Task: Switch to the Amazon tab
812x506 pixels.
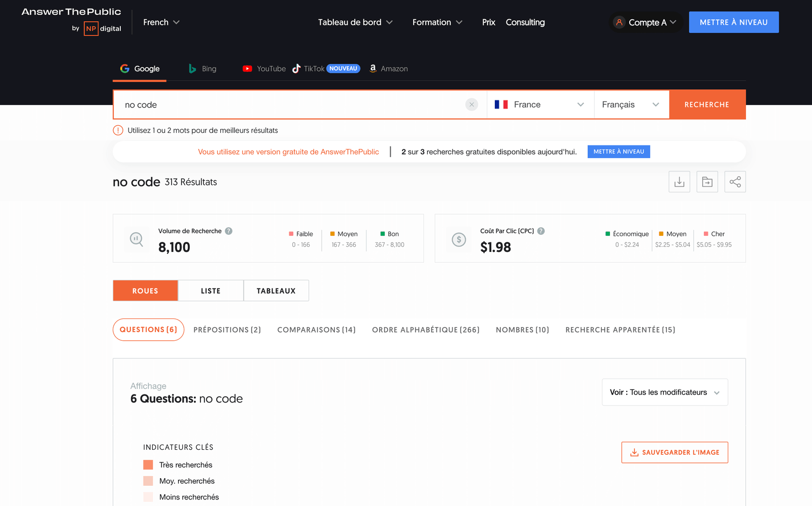Action: point(388,69)
